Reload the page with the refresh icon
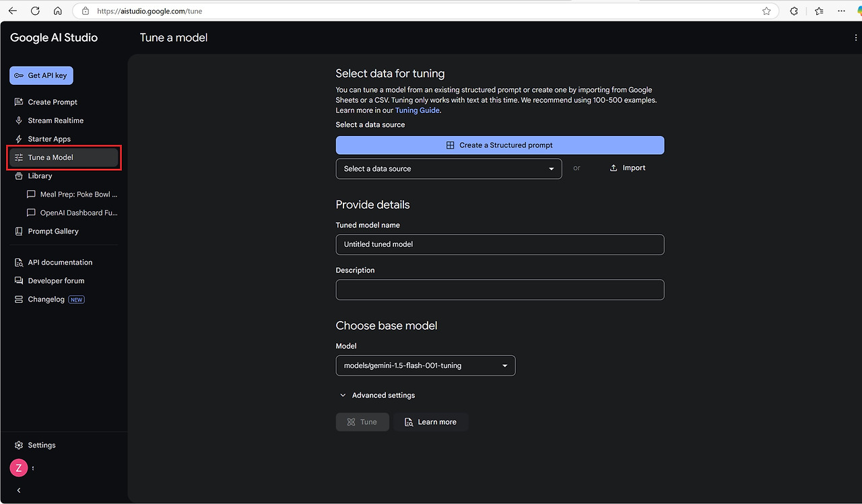This screenshot has height=504, width=862. 35,11
